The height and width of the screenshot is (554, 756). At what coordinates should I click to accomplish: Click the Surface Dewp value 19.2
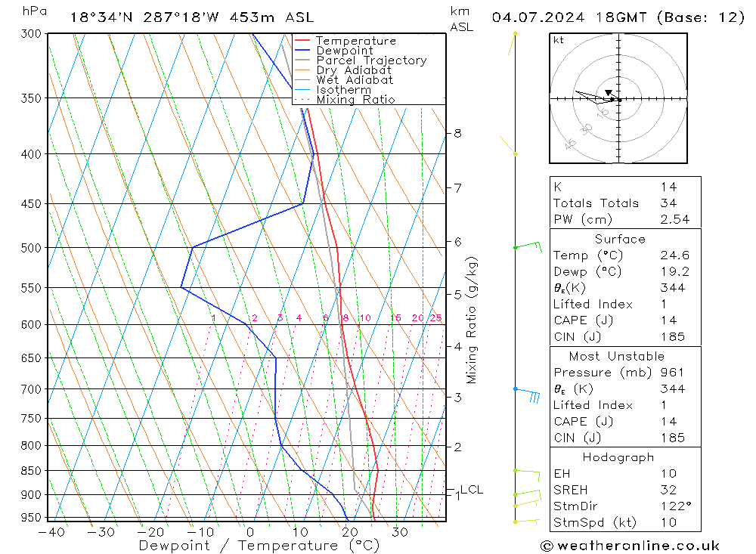pos(674,271)
